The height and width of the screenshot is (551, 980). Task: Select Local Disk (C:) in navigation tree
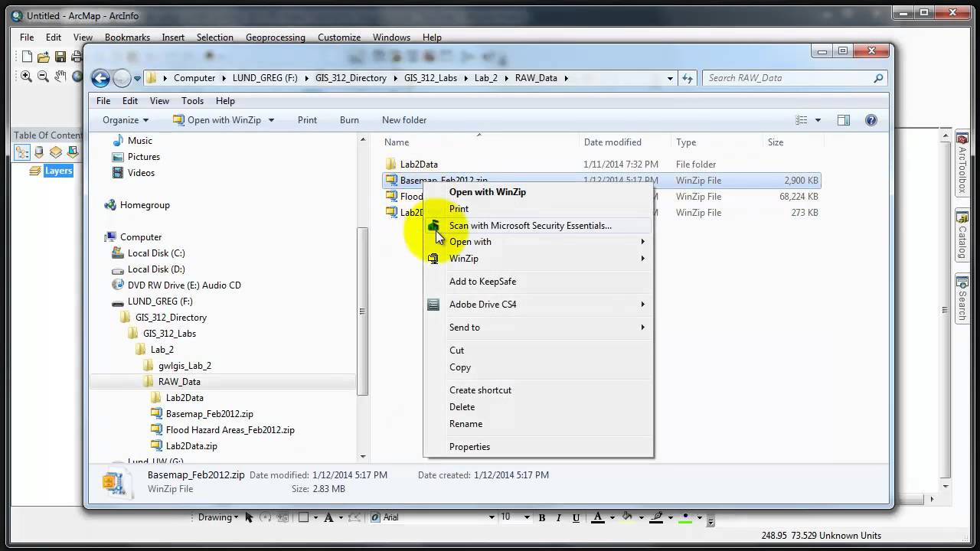[156, 253]
